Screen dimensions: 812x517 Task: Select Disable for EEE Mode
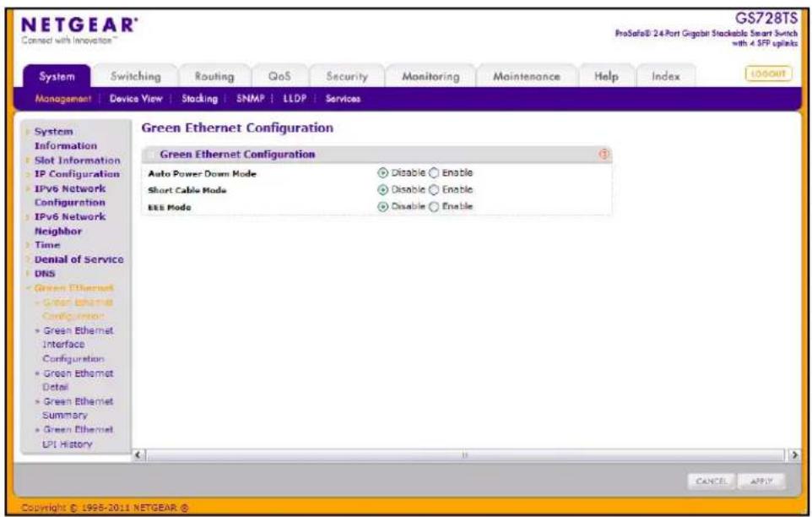click(382, 207)
